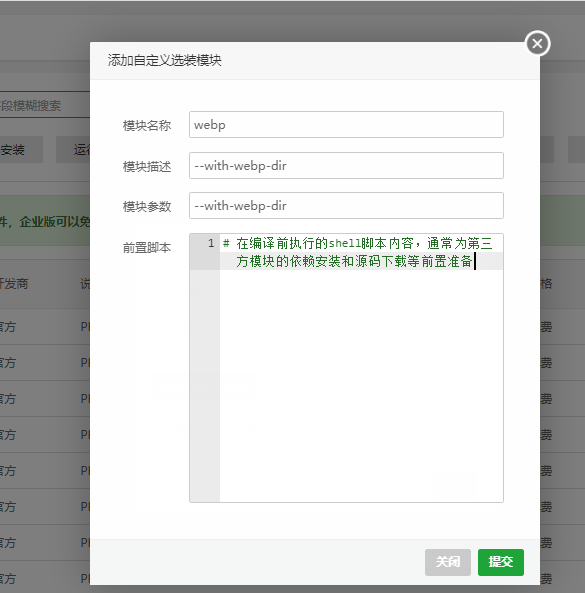Click the 安装 tab in background page
The height and width of the screenshot is (593, 585).
(x=21, y=150)
